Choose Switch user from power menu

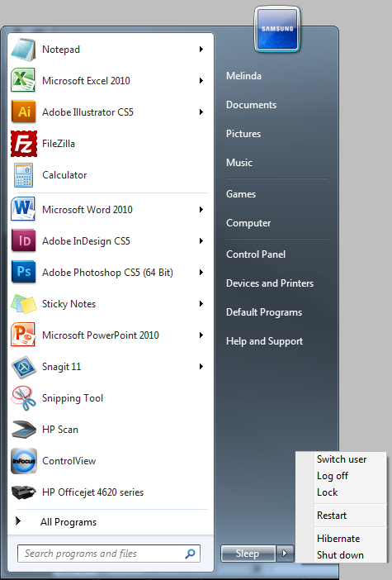342,459
